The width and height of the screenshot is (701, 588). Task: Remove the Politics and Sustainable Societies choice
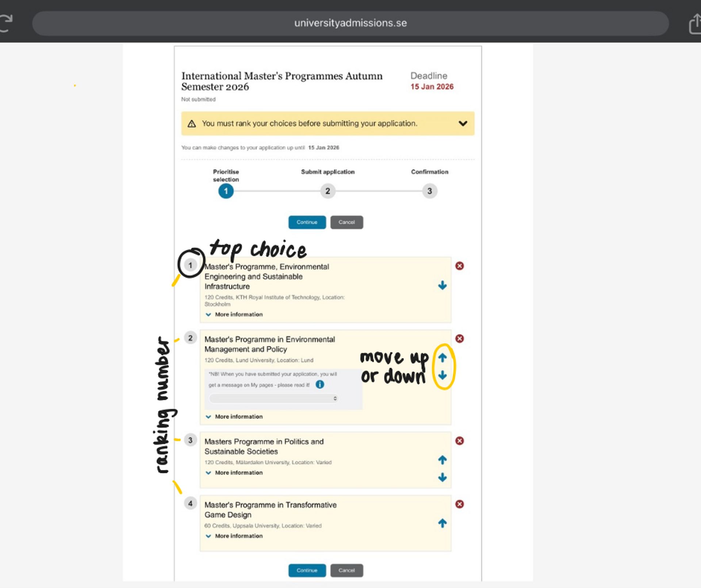pyautogui.click(x=460, y=441)
